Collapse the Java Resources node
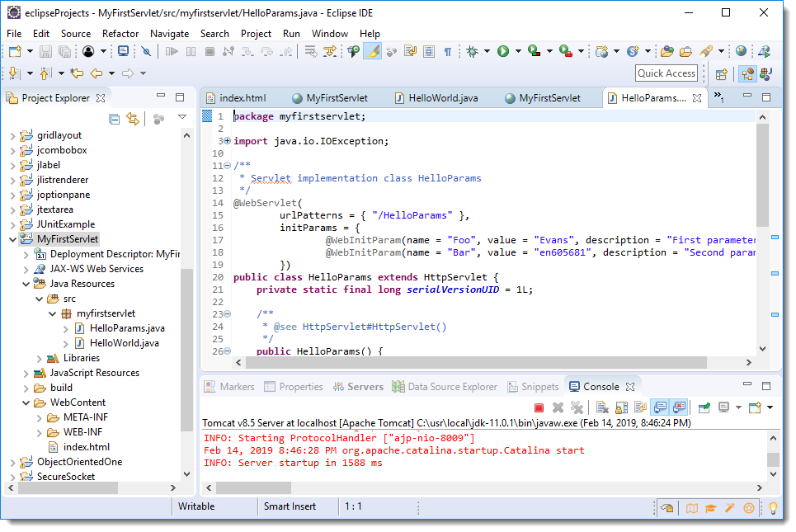Screen dimensions: 796x532 pyautogui.click(x=26, y=284)
